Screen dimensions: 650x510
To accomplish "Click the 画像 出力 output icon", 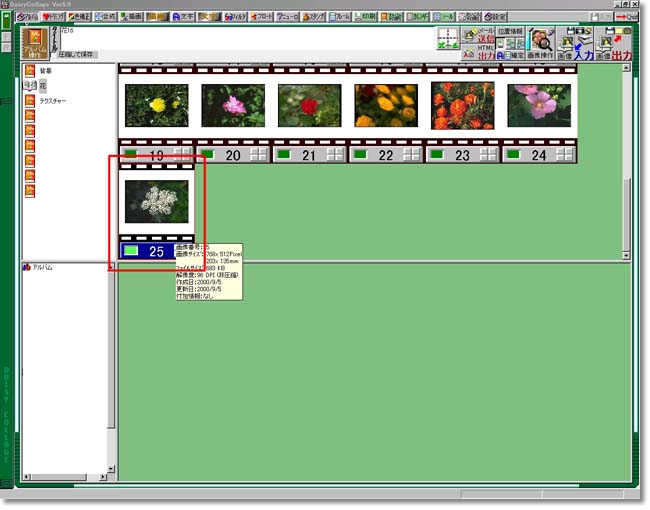I will [x=614, y=44].
